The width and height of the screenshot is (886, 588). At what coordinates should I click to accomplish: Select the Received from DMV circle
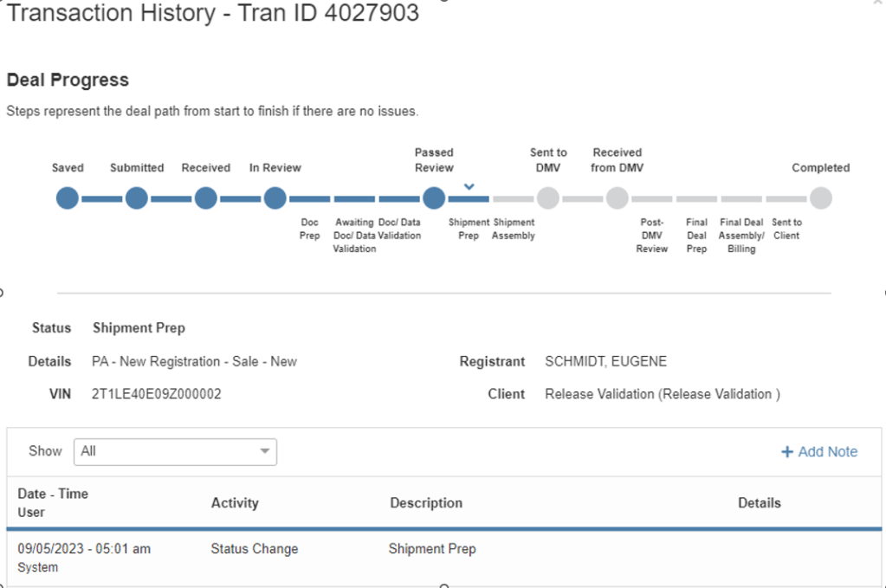click(617, 198)
